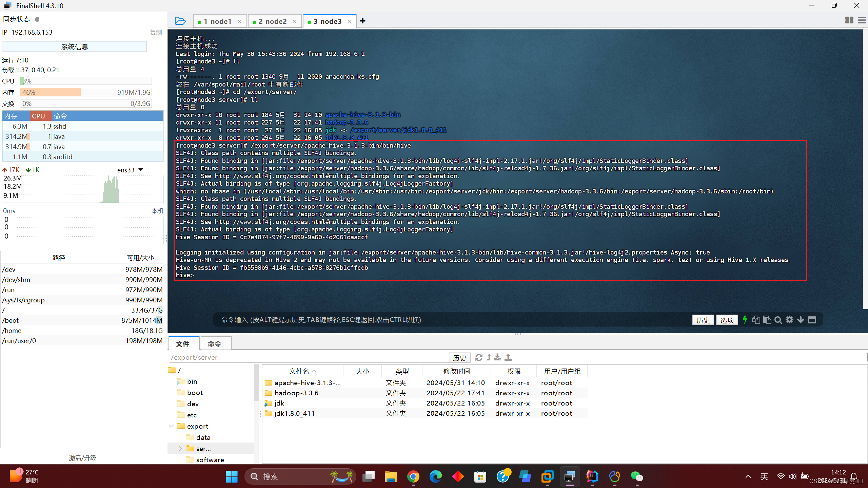Viewport: 868px width, 488px height.
Task: Click the green lightning quick-command icon
Action: pos(745,320)
